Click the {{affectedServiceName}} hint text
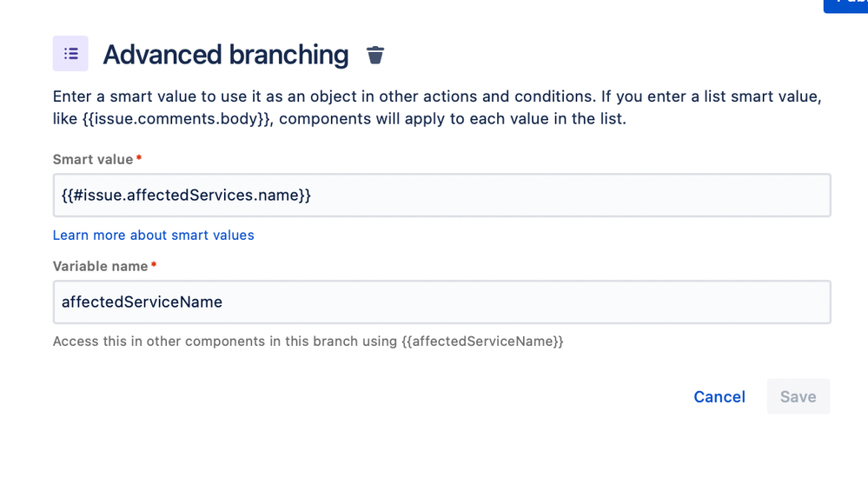Image resolution: width=868 pixels, height=478 pixels. click(x=483, y=342)
